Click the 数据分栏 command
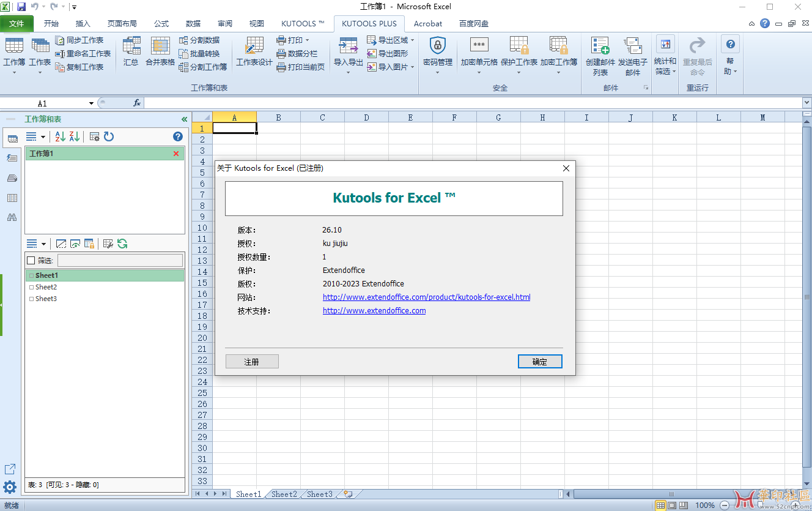This screenshot has height=511, width=812. click(x=297, y=54)
